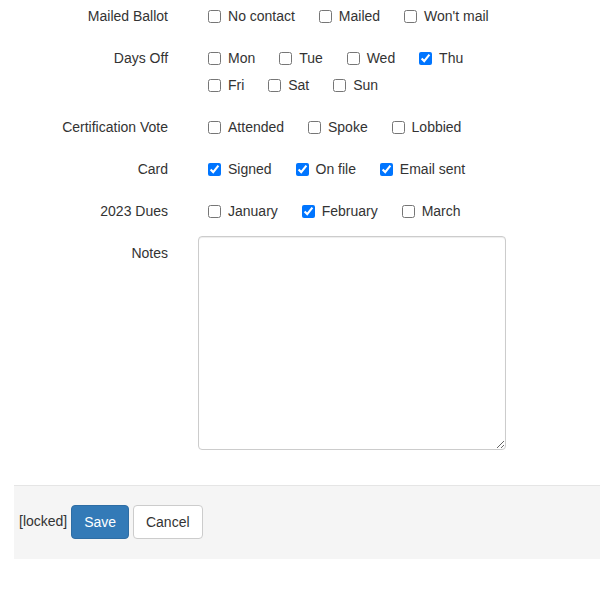This screenshot has width=600, height=600.
Task: Check Attended for Certification Vote
Action: tap(214, 127)
